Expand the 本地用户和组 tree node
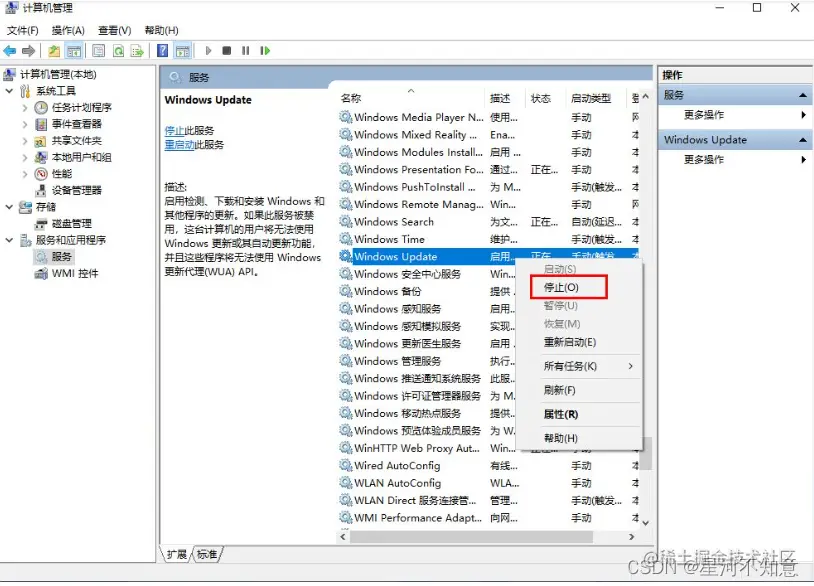This screenshot has height=586, width=814. point(24,157)
